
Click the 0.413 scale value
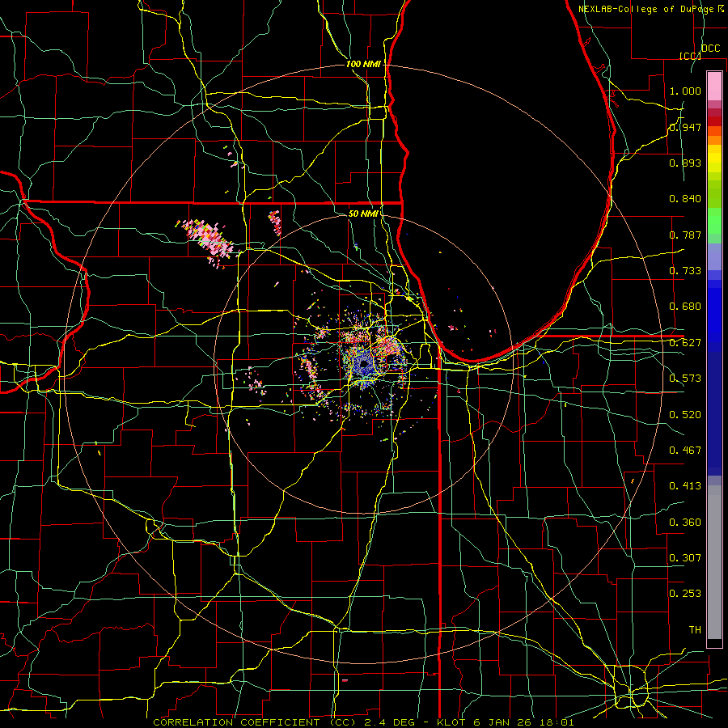(x=685, y=486)
